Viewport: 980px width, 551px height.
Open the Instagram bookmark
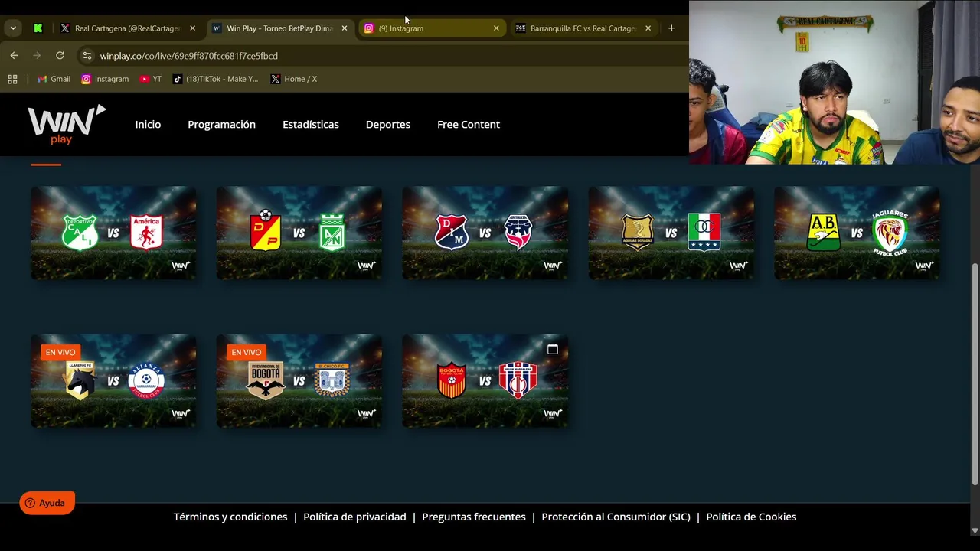coord(105,79)
